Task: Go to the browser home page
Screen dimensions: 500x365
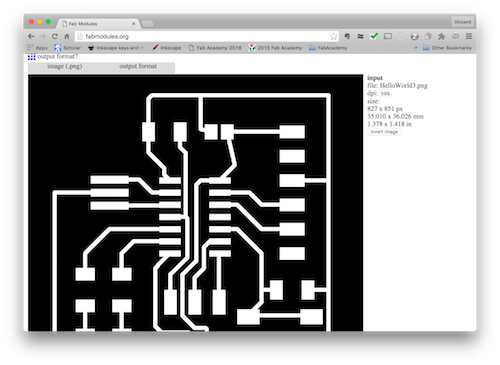Action: [67, 36]
